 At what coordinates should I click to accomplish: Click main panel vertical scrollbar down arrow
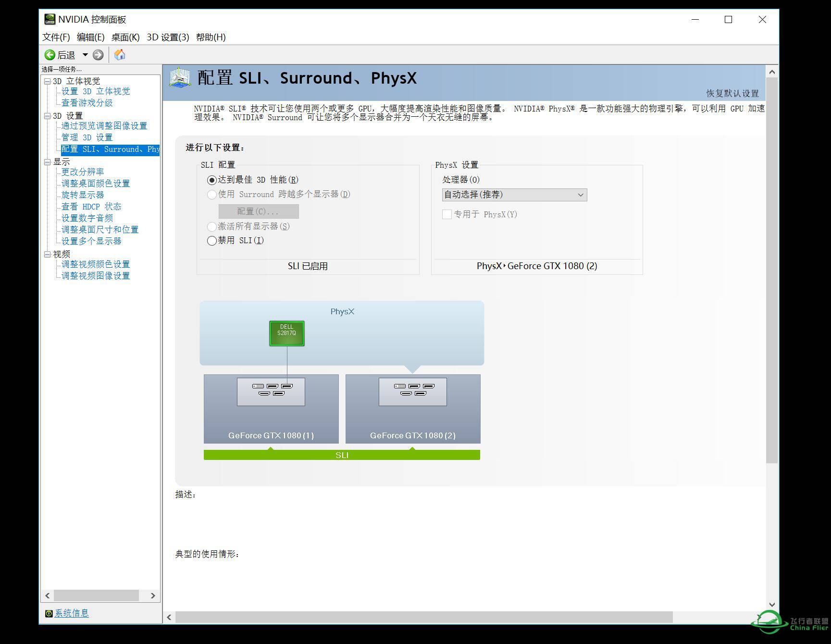tap(772, 605)
